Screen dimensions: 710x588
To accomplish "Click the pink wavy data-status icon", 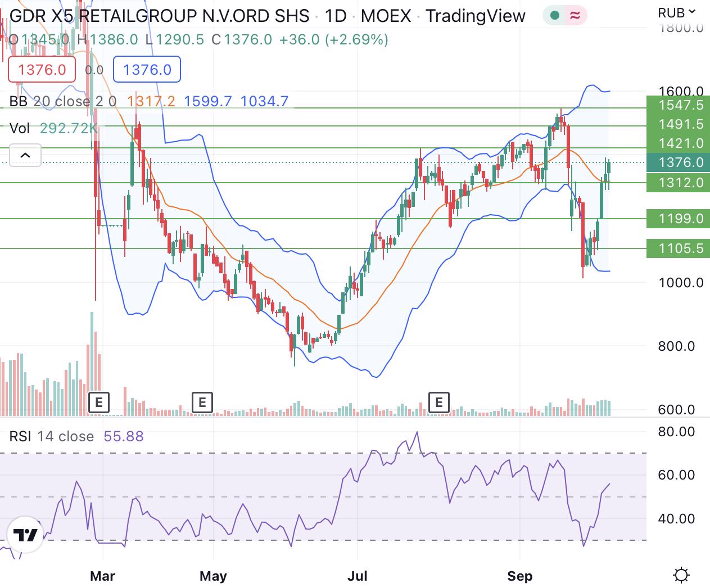I will (575, 16).
